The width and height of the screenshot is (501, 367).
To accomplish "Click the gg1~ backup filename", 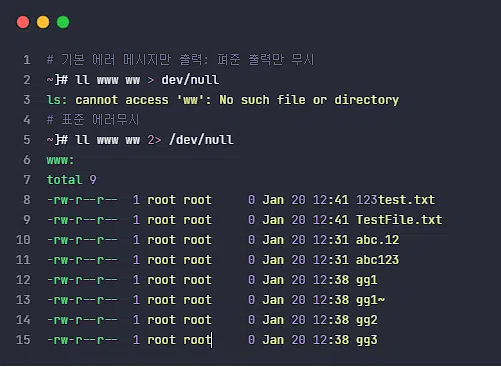I will pyautogui.click(x=370, y=300).
